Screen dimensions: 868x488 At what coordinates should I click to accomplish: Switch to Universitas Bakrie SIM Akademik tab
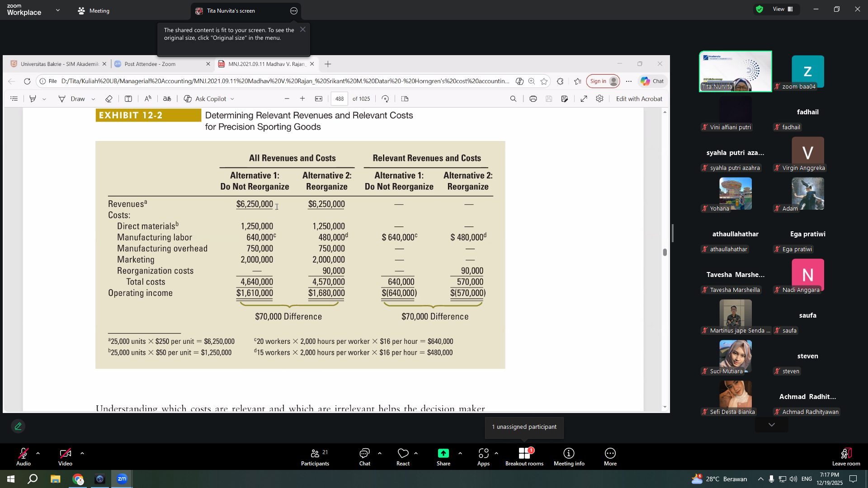point(59,64)
